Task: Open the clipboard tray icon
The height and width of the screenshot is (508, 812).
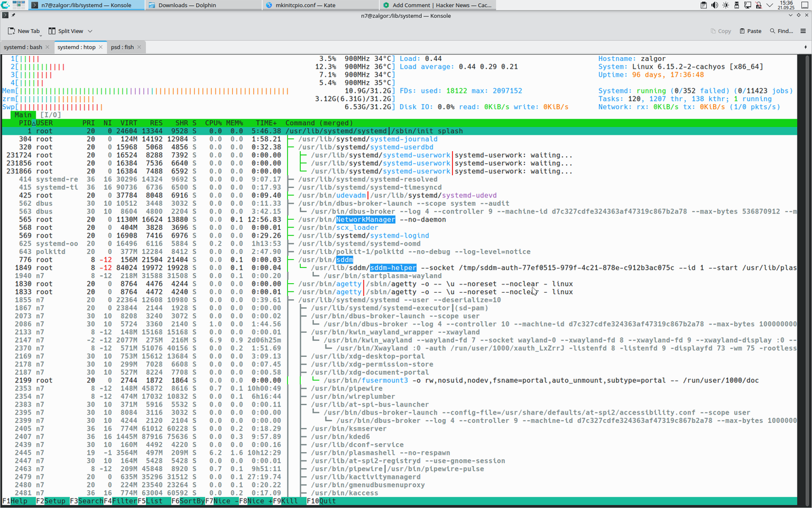Action: pyautogui.click(x=704, y=4)
